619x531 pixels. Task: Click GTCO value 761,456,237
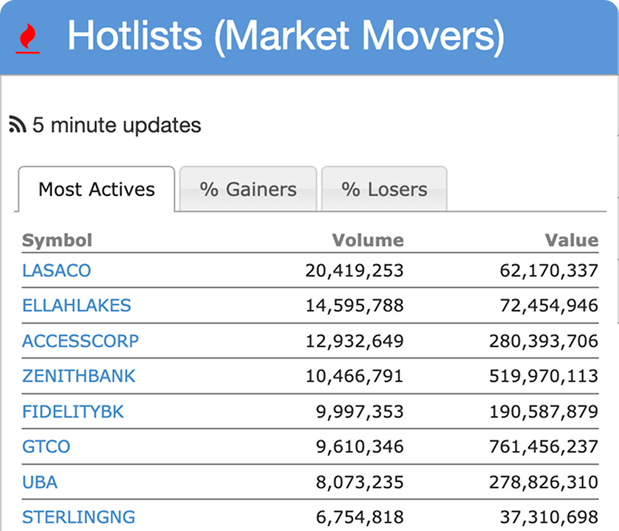coord(544,447)
